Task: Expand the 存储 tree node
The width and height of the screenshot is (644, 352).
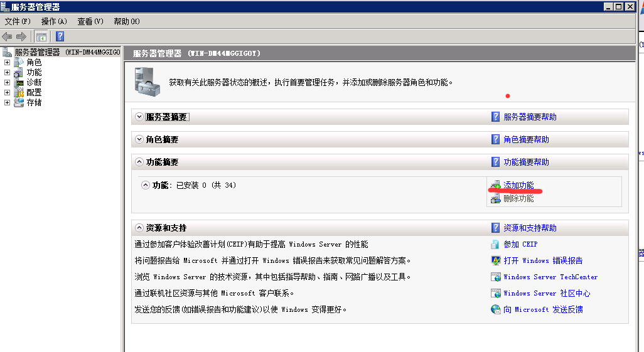Action: point(7,103)
